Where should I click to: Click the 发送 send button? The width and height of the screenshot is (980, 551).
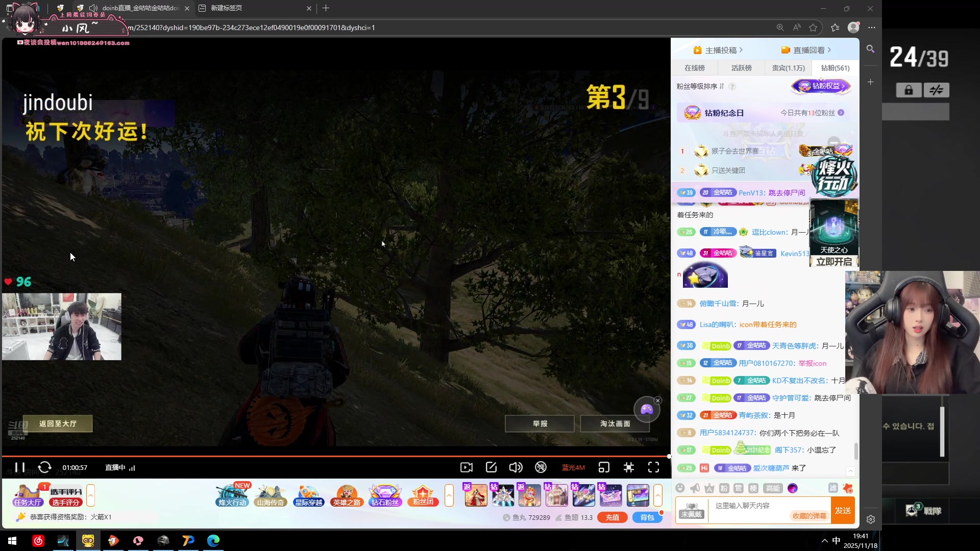coord(843,510)
